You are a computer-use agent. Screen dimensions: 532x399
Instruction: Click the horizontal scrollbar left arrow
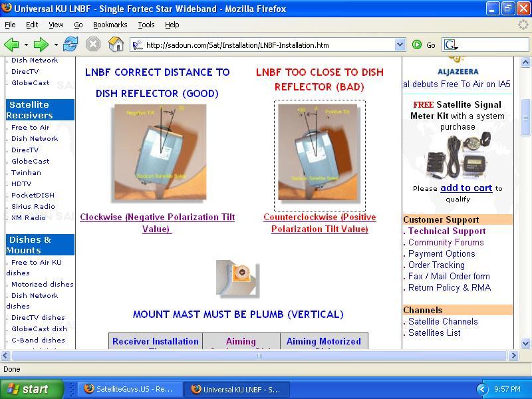(5, 356)
